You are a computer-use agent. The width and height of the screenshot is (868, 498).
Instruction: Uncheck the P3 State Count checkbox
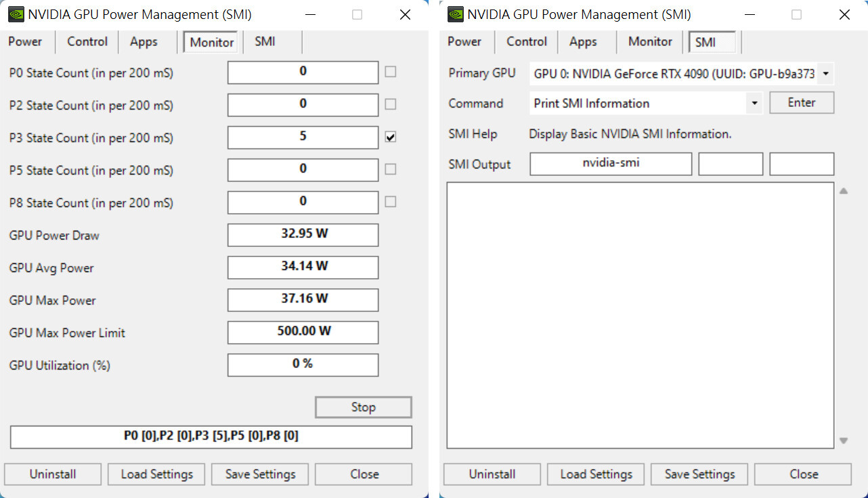(x=391, y=136)
